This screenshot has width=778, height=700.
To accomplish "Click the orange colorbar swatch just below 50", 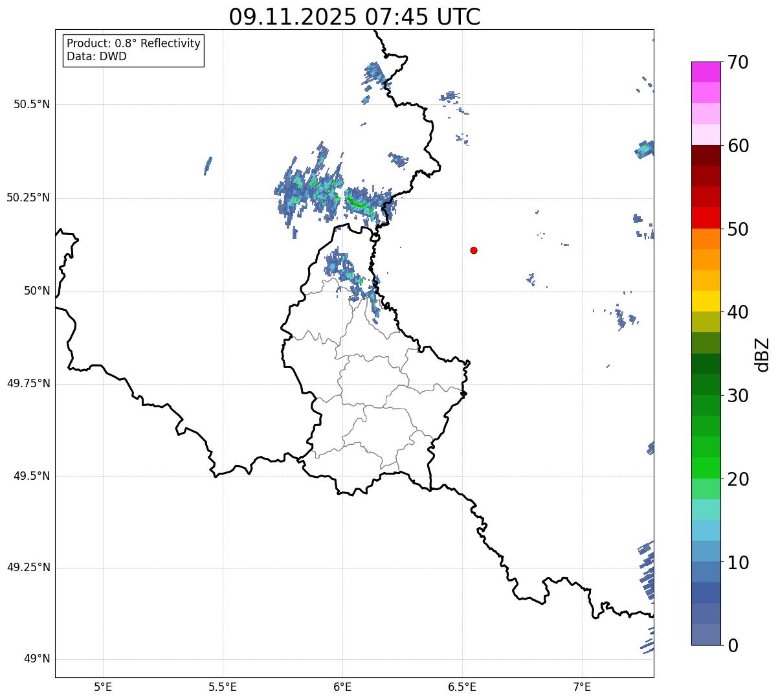I will (x=706, y=239).
